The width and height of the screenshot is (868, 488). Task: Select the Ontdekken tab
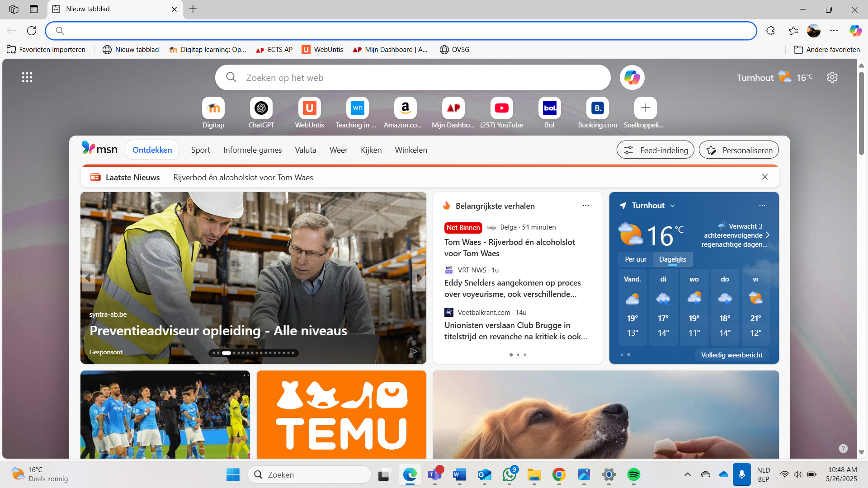point(152,150)
